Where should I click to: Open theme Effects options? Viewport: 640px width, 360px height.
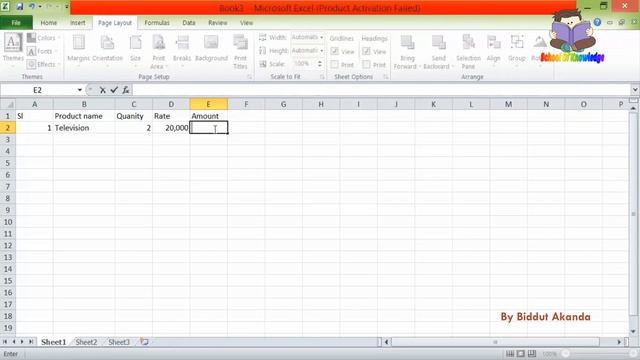coord(43,64)
